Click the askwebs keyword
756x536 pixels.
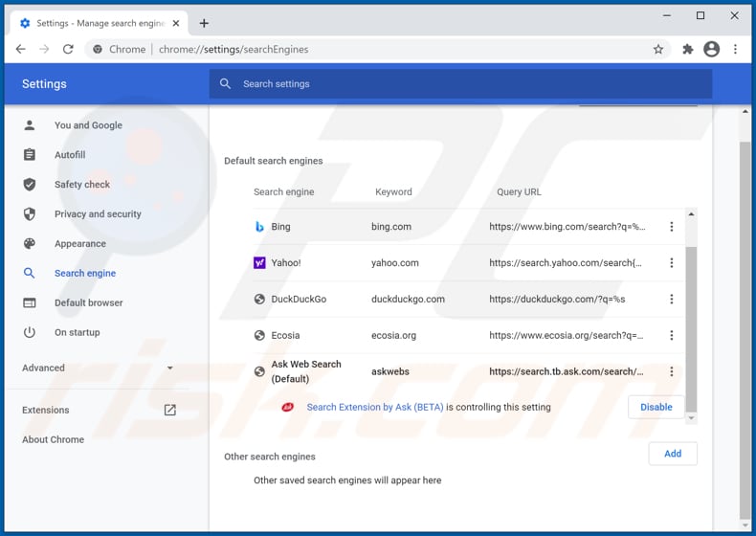coord(390,371)
